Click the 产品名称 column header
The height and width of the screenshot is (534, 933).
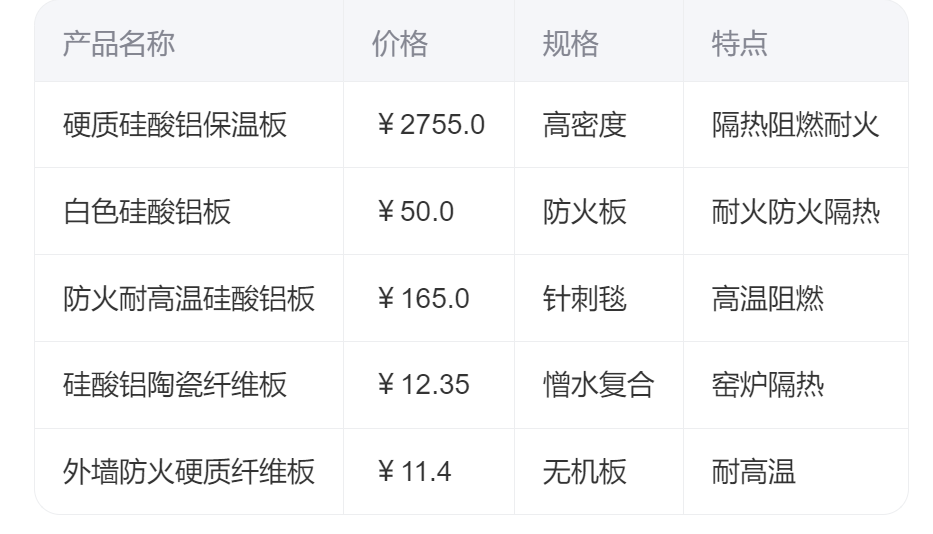click(x=118, y=44)
